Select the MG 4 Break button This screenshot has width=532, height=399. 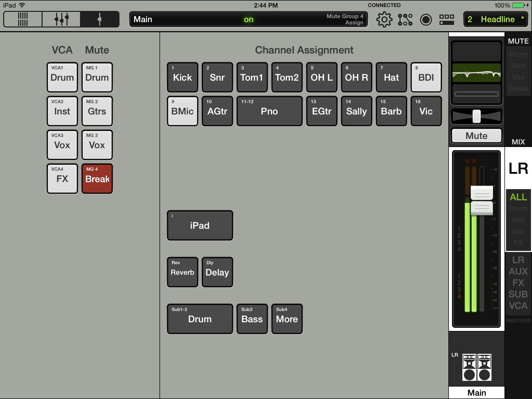pyautogui.click(x=97, y=178)
